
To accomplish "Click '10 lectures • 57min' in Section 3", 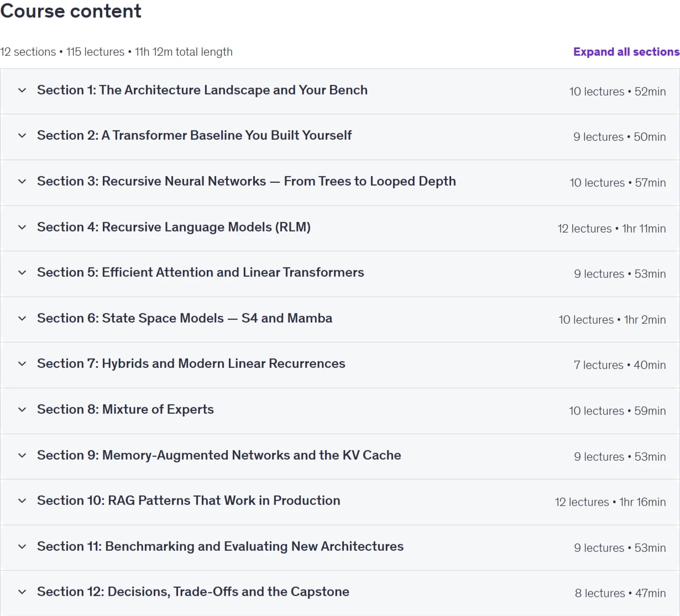I will 618,183.
